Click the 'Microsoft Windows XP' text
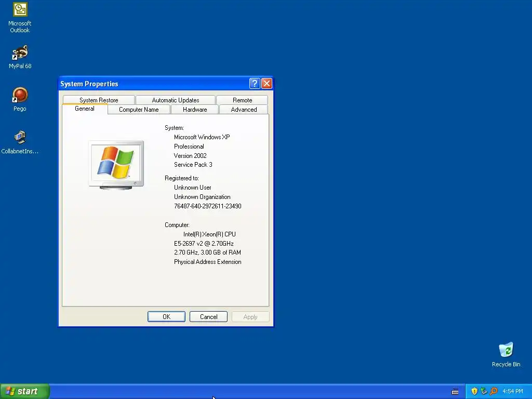 tap(202, 137)
